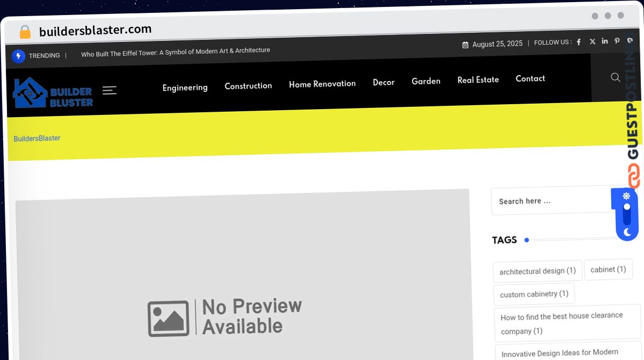Open the Real Estate menu item
The width and height of the screenshot is (644, 360).
[478, 80]
